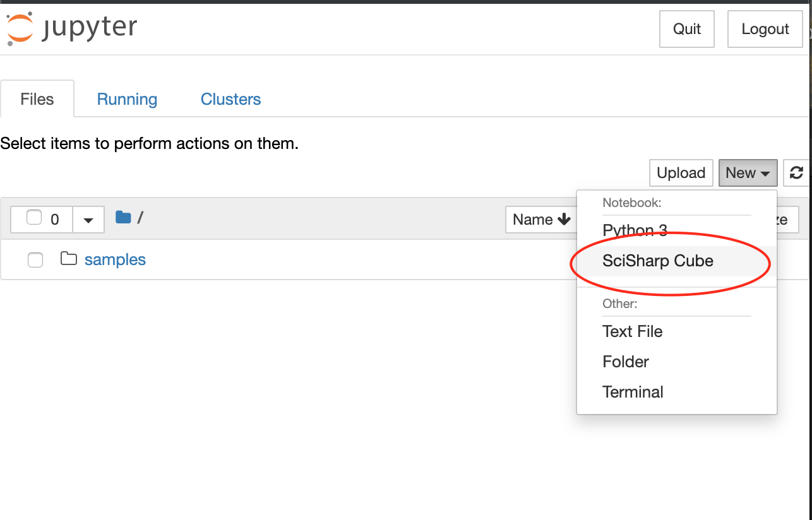
Task: Open the samples folder link
Action: click(115, 259)
